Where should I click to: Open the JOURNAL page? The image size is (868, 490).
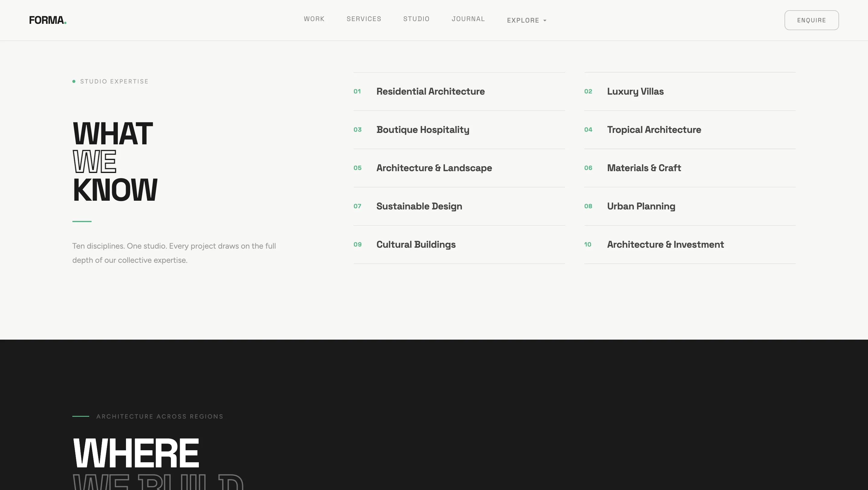[x=468, y=19]
